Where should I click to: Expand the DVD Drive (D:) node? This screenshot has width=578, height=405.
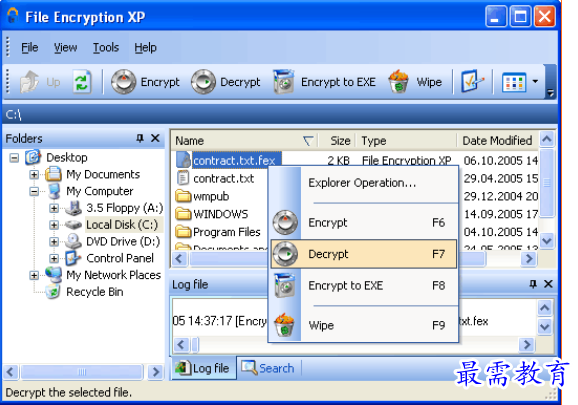[x=54, y=242]
